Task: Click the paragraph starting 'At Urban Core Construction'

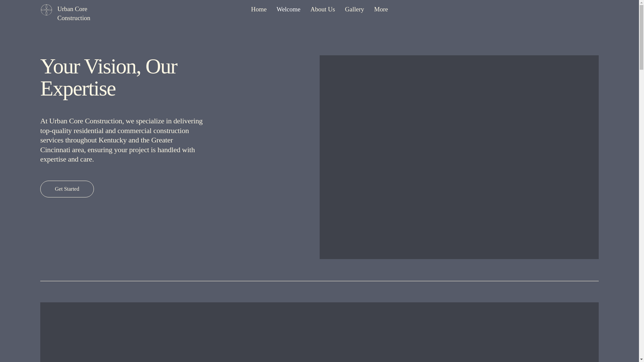Action: click(121, 140)
